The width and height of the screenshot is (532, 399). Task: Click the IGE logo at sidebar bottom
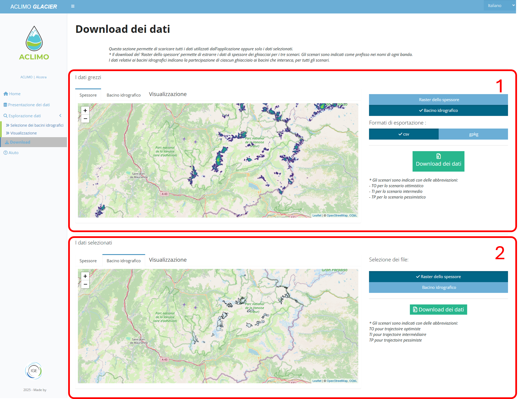[x=34, y=371]
